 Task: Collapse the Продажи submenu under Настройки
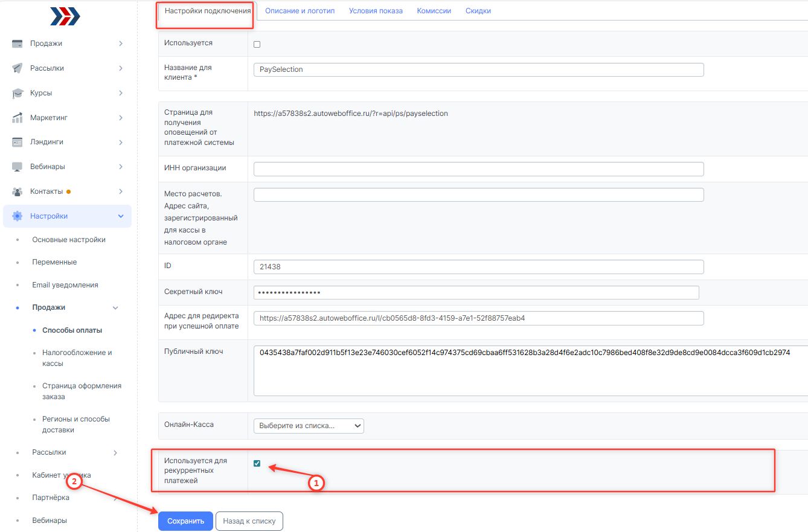pos(116,308)
